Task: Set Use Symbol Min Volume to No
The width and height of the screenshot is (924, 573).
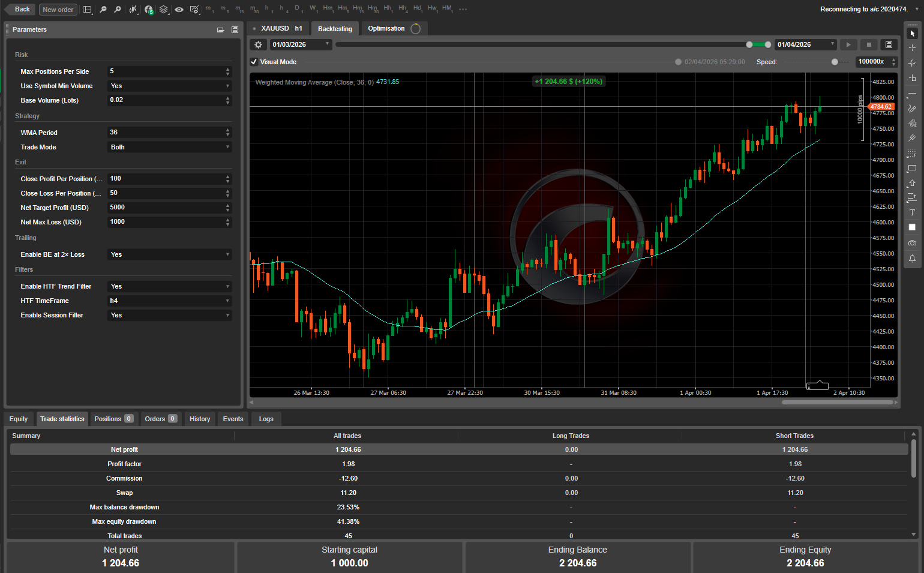Action: click(x=169, y=86)
